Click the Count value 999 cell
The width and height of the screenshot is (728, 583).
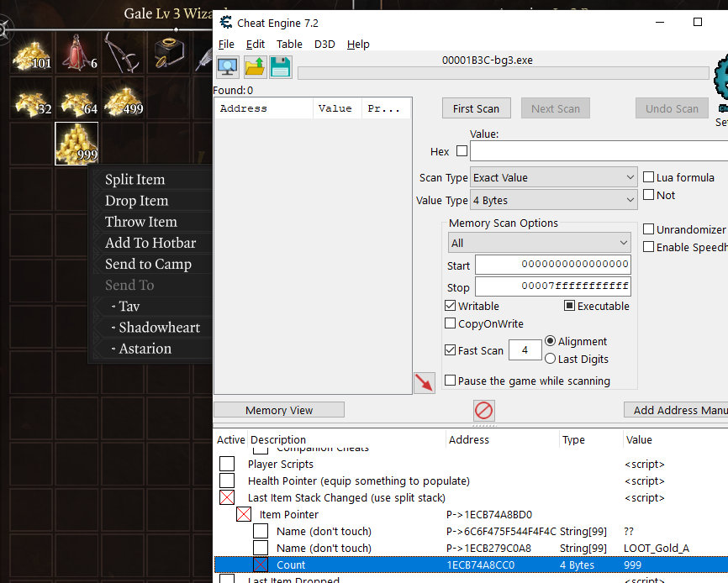coord(633,565)
